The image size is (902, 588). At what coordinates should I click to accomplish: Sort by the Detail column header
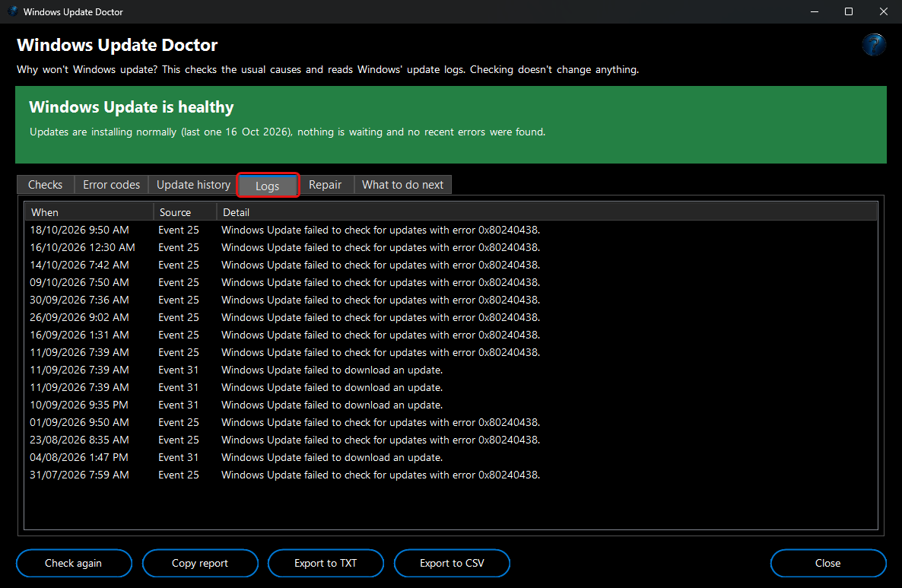pyautogui.click(x=547, y=212)
